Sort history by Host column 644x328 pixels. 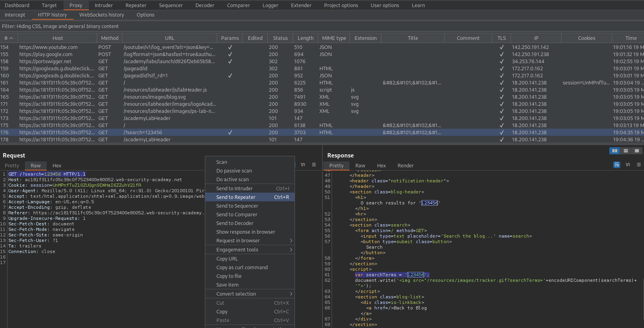(58, 38)
